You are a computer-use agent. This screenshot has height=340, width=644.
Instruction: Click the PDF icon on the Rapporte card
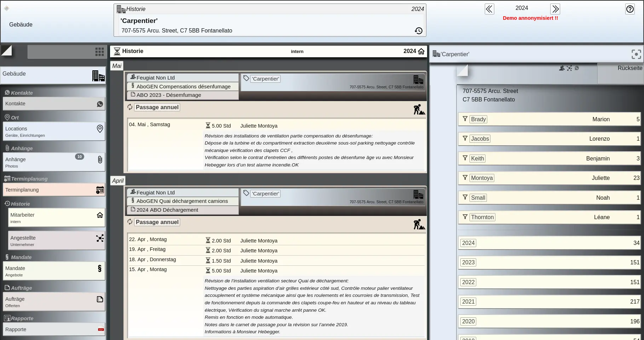(101, 329)
